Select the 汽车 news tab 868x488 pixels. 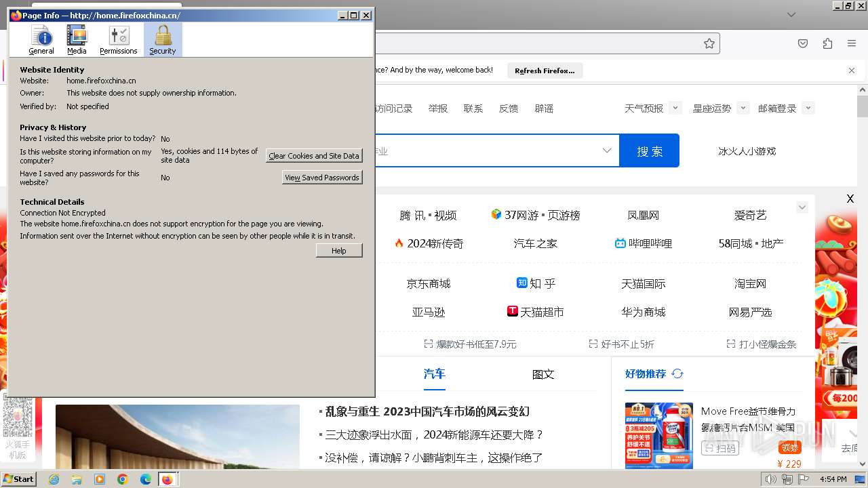click(x=435, y=374)
